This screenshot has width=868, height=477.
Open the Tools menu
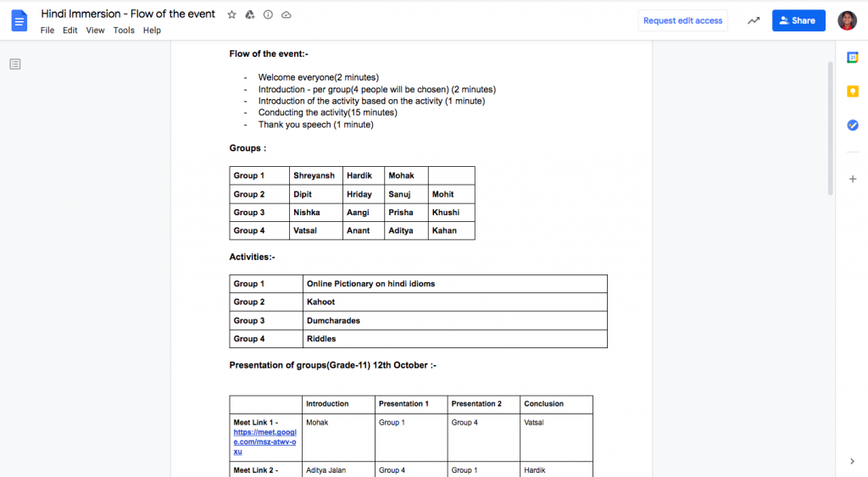pyautogui.click(x=124, y=31)
